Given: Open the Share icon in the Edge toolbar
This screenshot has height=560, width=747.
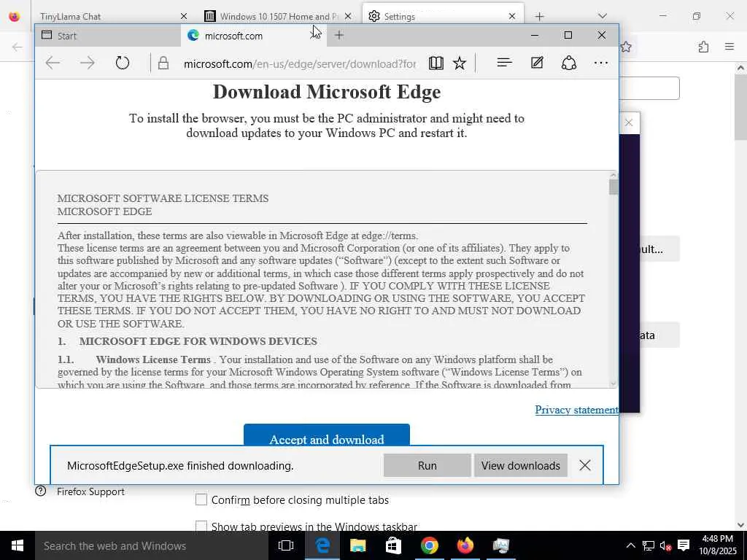Looking at the screenshot, I should [569, 63].
